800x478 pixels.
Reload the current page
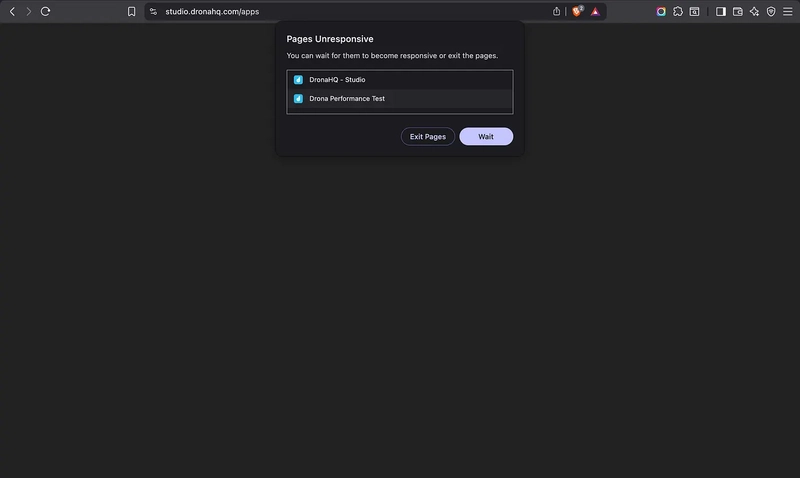[x=45, y=11]
